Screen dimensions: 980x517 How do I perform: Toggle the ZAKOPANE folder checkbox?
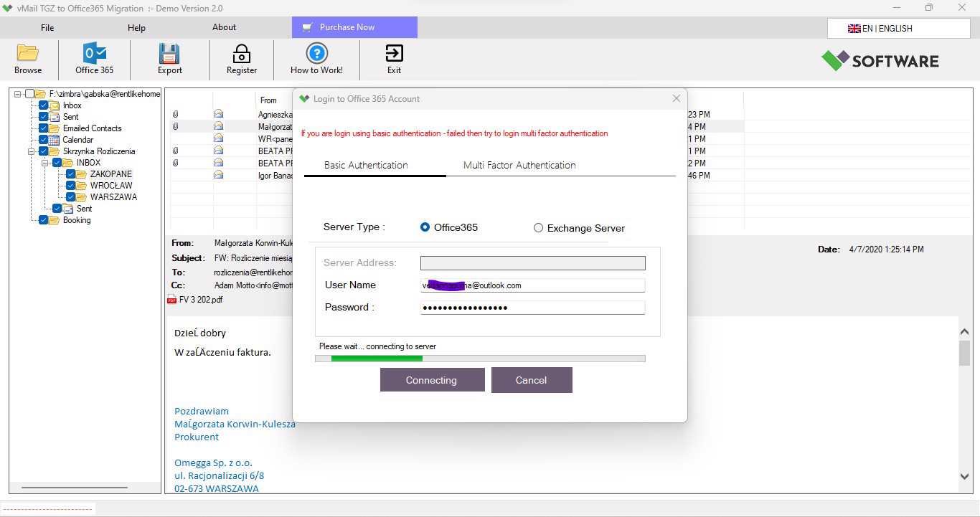70,174
